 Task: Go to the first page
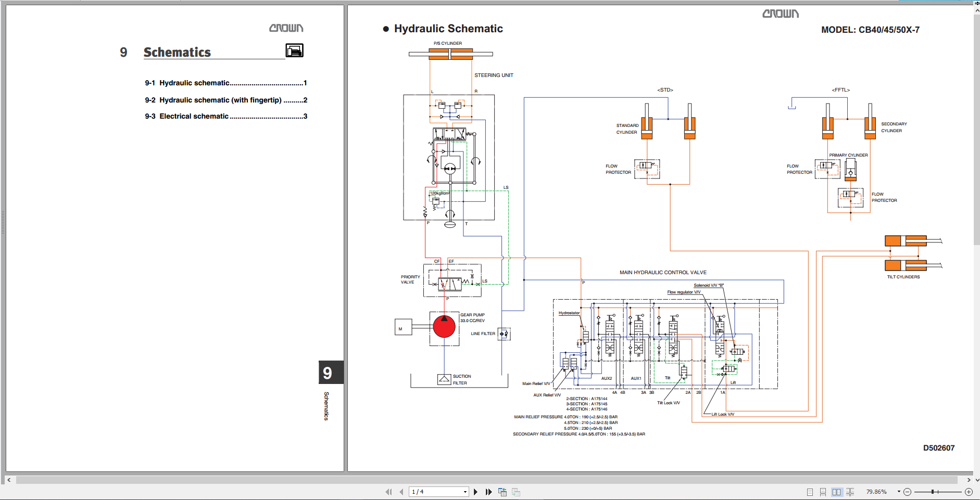[x=388, y=492]
